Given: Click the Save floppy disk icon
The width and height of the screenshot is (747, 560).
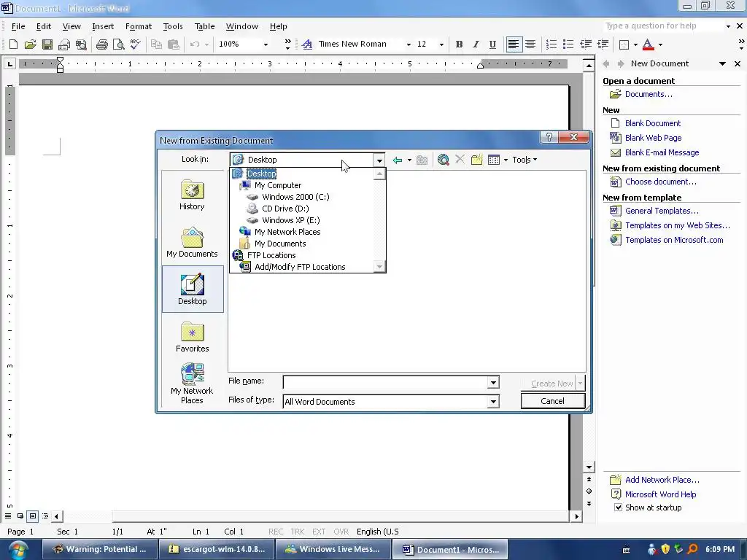Looking at the screenshot, I should pyautogui.click(x=47, y=44).
